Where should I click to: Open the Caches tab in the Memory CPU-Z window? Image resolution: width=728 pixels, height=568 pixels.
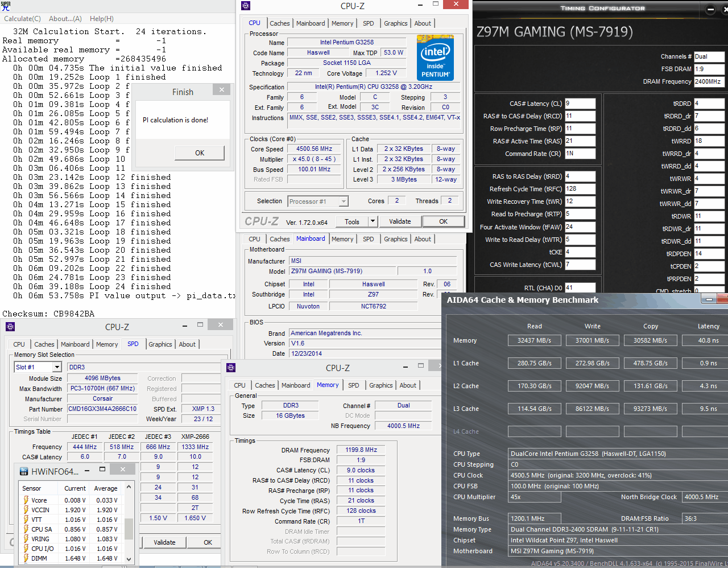pyautogui.click(x=265, y=385)
